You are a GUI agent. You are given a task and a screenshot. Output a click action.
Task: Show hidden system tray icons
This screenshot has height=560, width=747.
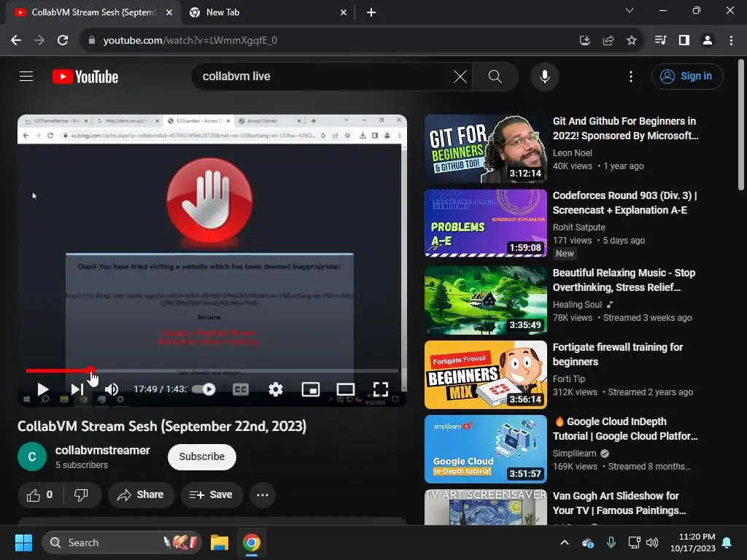point(565,542)
